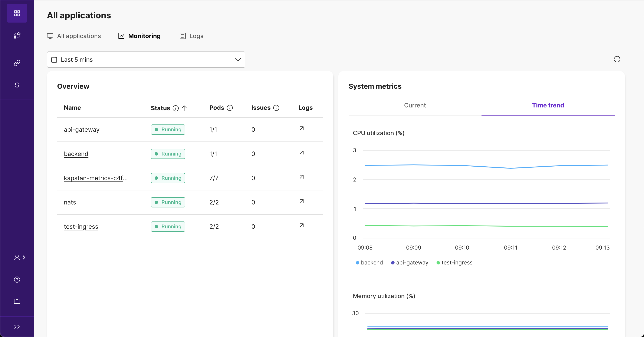
Task: Click the Issues info icon
Action: pyautogui.click(x=276, y=108)
